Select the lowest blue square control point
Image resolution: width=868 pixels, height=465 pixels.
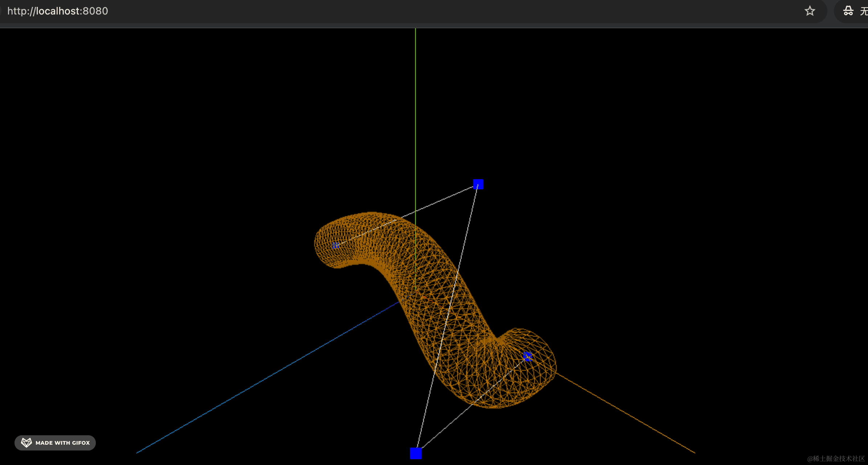[416, 453]
